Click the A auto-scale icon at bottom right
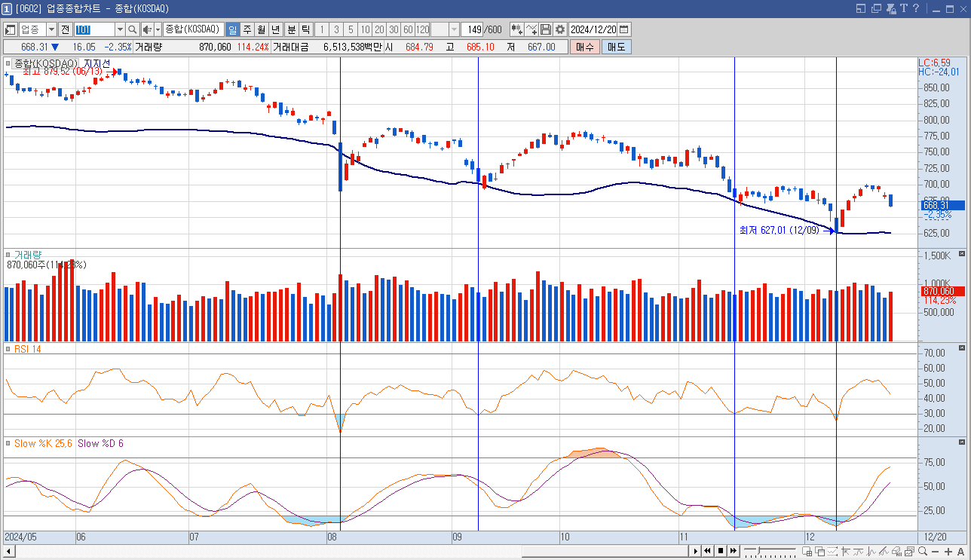971x560 pixels. tap(960, 552)
